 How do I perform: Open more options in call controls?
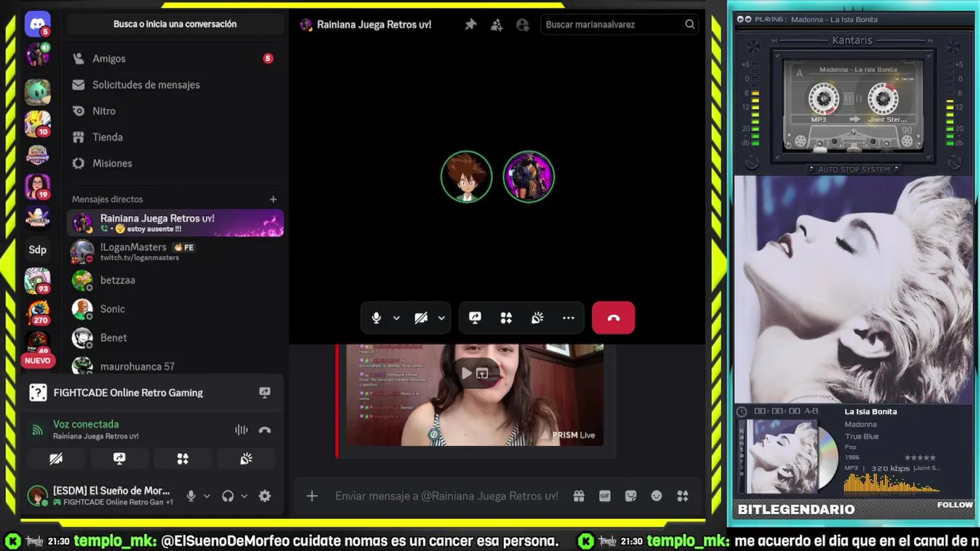568,318
